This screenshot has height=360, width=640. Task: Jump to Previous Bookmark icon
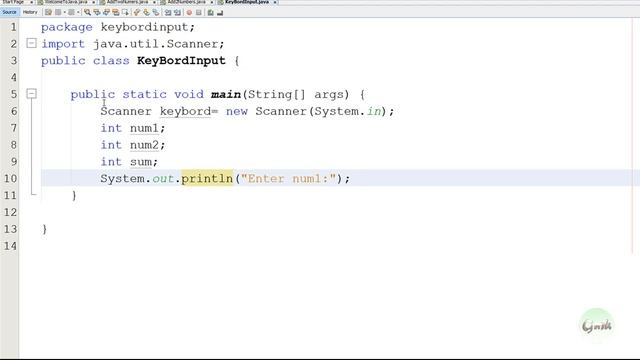pyautogui.click(x=137, y=12)
